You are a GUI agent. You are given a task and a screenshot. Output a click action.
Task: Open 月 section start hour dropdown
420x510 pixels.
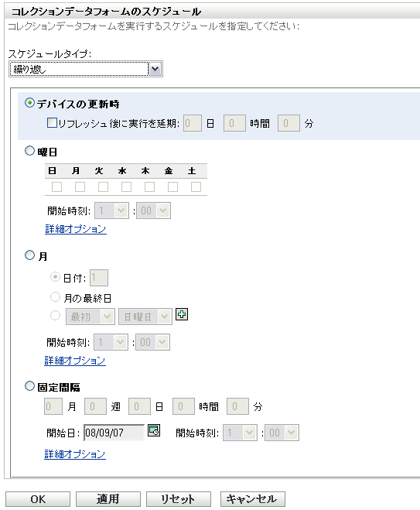(111, 342)
